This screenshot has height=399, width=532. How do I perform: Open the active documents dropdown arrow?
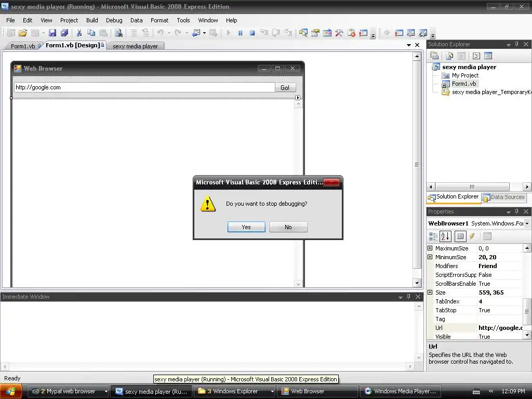click(409, 45)
